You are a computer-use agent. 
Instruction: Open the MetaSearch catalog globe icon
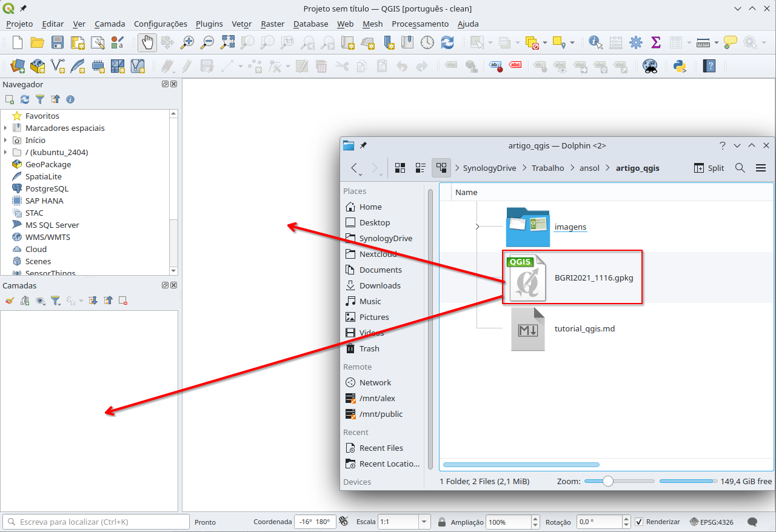(x=651, y=65)
